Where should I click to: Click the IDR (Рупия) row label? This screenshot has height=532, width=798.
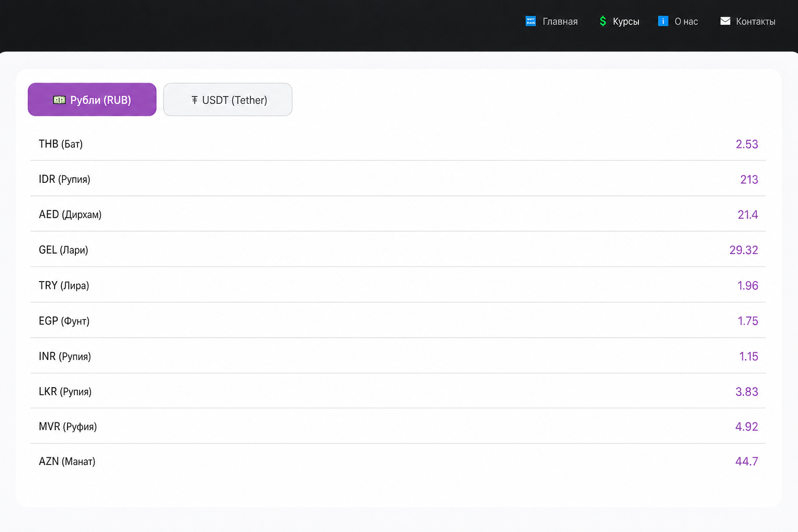[64, 179]
